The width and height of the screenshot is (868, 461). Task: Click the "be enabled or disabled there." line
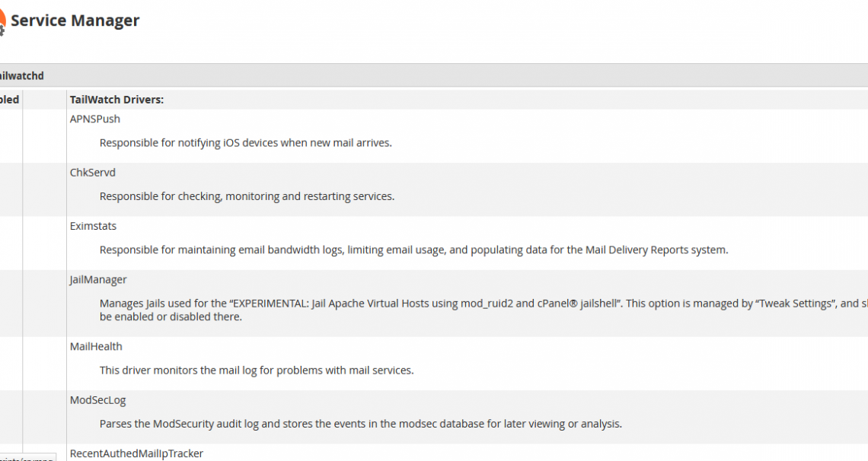(171, 316)
